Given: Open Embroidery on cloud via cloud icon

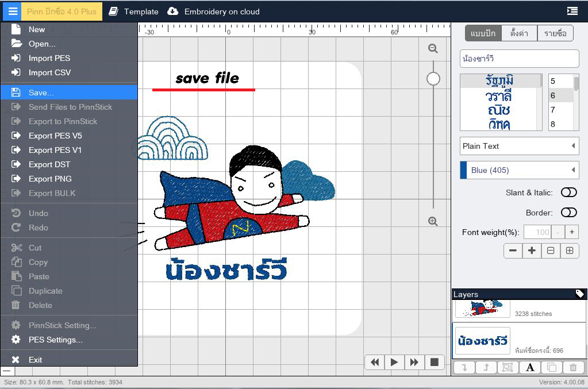Looking at the screenshot, I should pyautogui.click(x=172, y=11).
